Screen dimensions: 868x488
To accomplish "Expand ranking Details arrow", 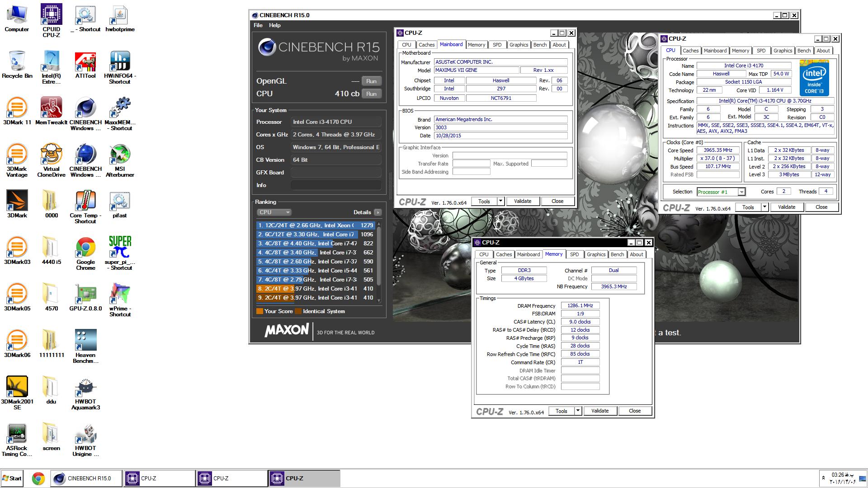I will 378,212.
